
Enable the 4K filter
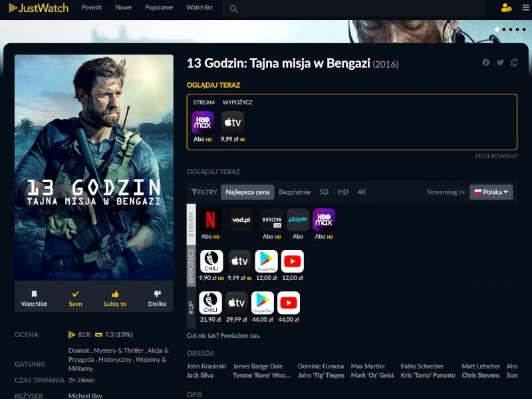[x=361, y=192]
